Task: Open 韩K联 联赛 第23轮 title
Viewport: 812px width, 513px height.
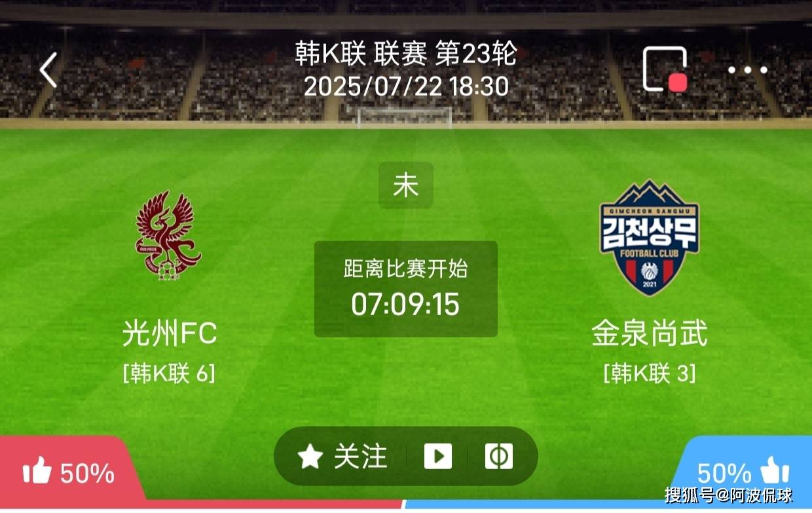Action: (406, 54)
